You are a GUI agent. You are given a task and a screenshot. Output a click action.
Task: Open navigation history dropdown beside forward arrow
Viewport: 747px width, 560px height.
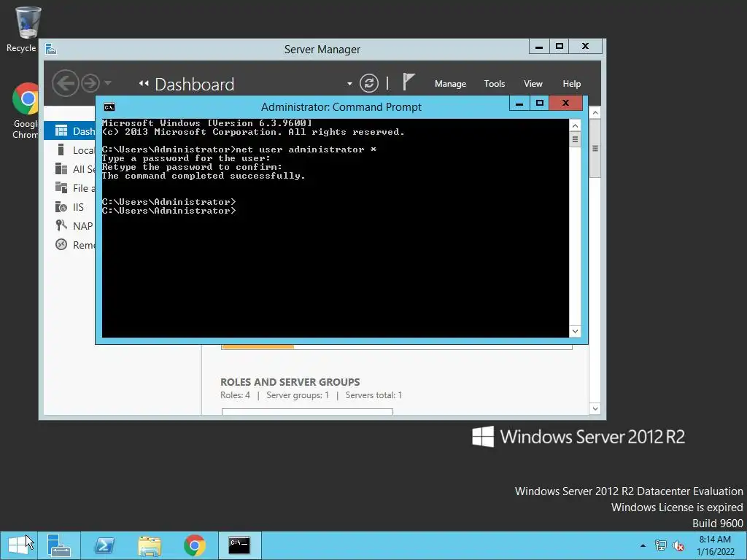coord(108,83)
